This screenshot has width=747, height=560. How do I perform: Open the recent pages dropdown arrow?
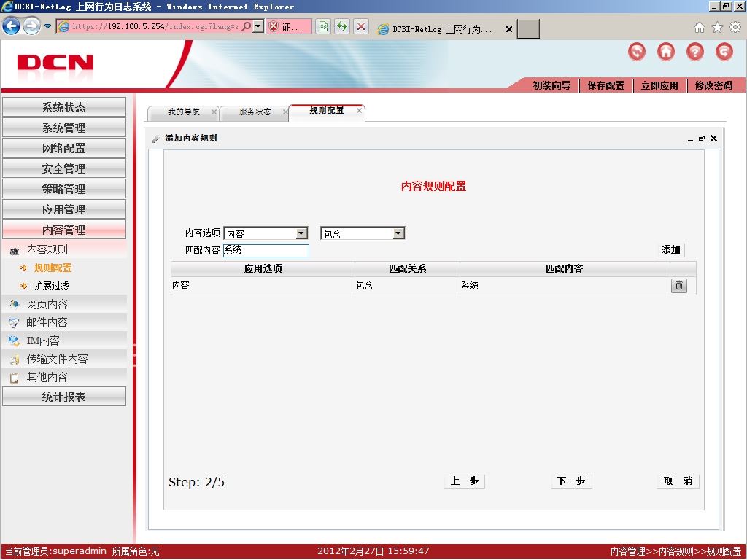coord(47,26)
